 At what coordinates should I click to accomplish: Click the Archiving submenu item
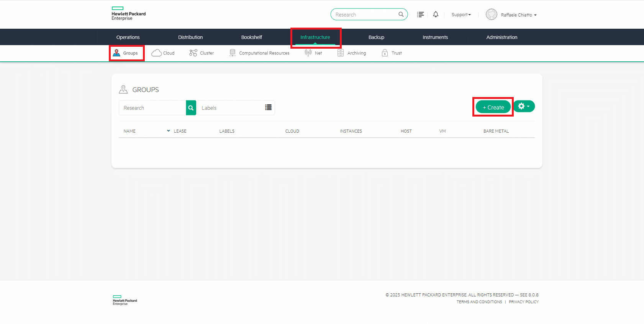352,53
